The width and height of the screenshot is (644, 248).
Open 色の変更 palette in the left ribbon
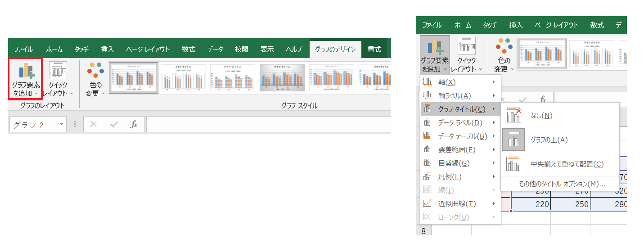click(x=95, y=79)
